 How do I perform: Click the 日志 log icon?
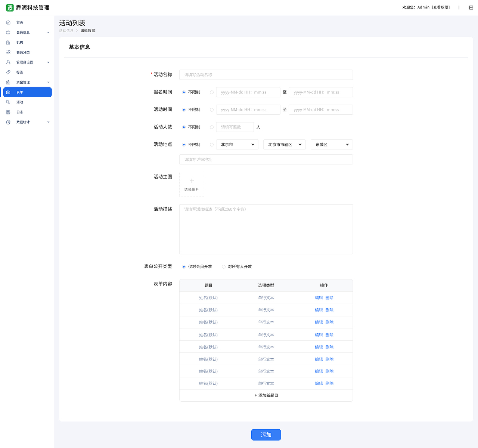click(x=8, y=112)
